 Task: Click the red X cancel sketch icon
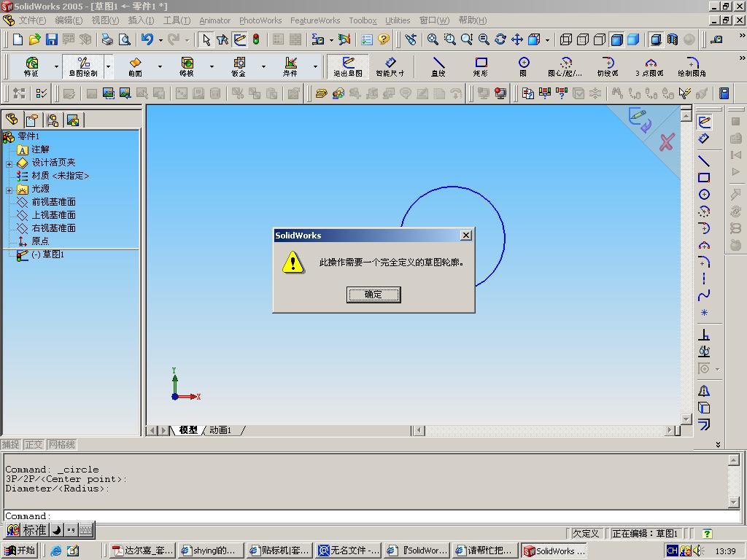(x=667, y=142)
